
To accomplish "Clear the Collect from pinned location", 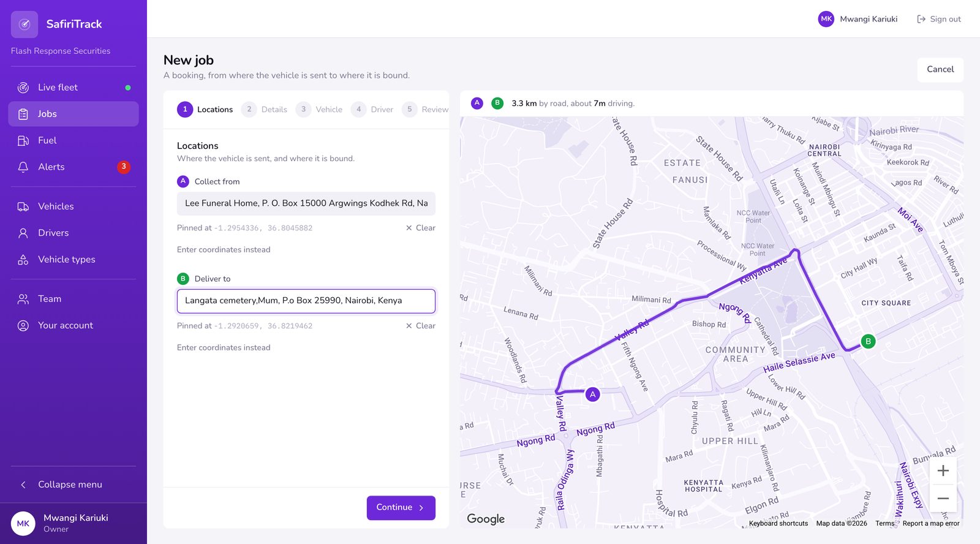I will [x=421, y=228].
